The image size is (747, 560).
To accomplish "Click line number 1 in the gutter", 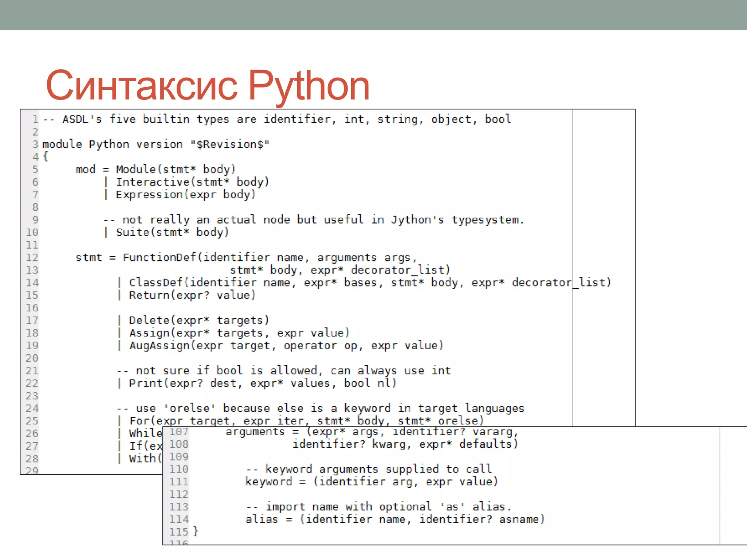I will click(x=35, y=120).
